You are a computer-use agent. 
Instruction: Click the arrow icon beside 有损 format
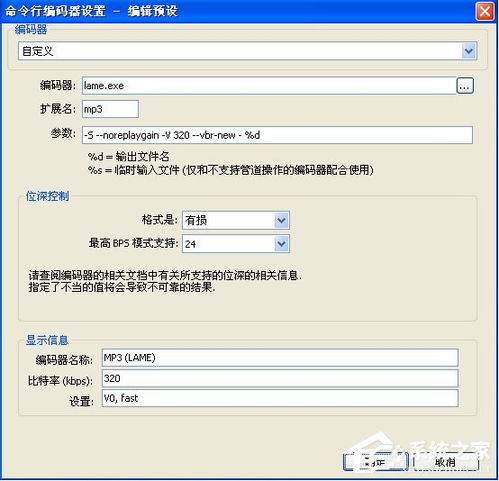click(281, 220)
